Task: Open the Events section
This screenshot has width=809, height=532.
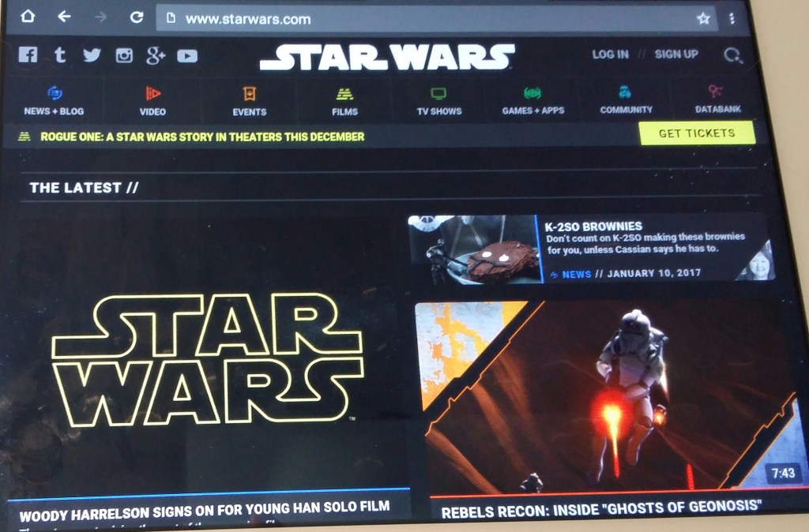Action: (x=249, y=112)
